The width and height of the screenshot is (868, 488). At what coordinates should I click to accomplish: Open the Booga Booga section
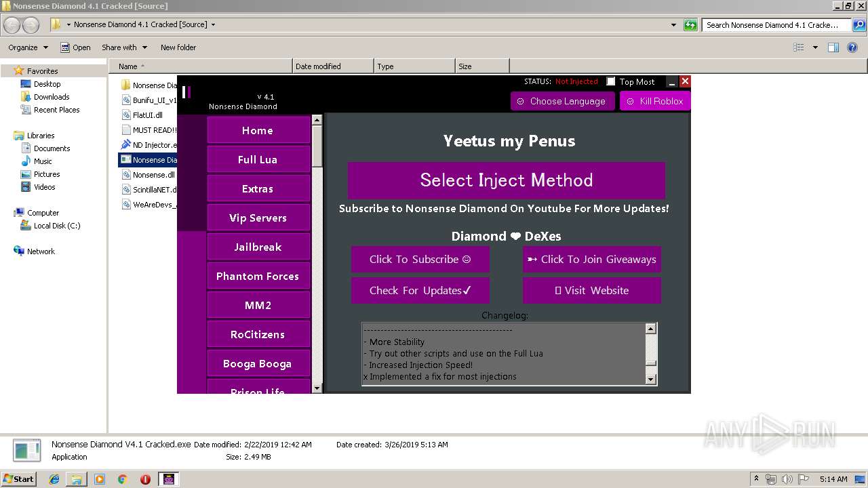tap(258, 363)
